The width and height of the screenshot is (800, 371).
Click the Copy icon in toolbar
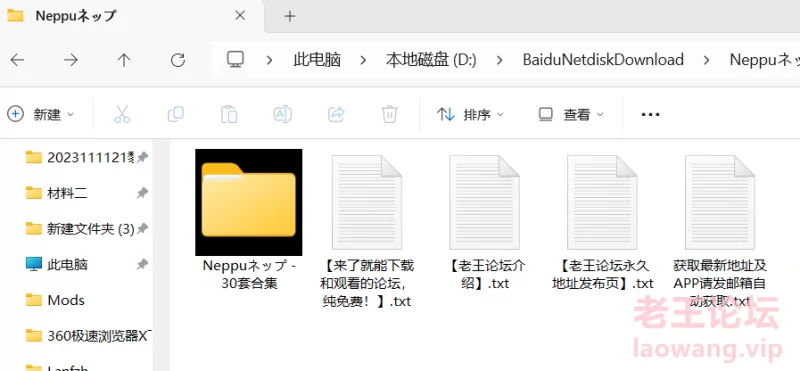pos(176,114)
